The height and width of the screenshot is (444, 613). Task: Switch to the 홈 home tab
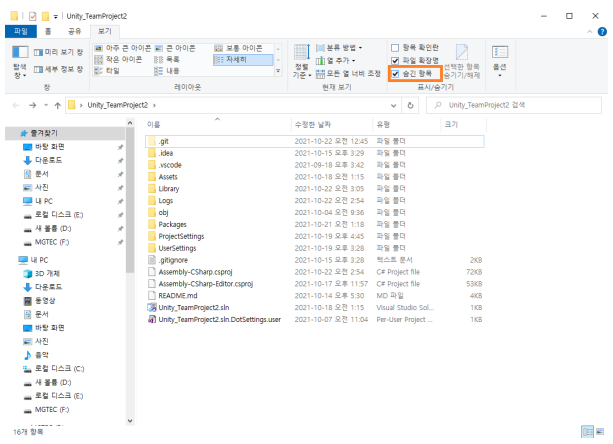(48, 31)
